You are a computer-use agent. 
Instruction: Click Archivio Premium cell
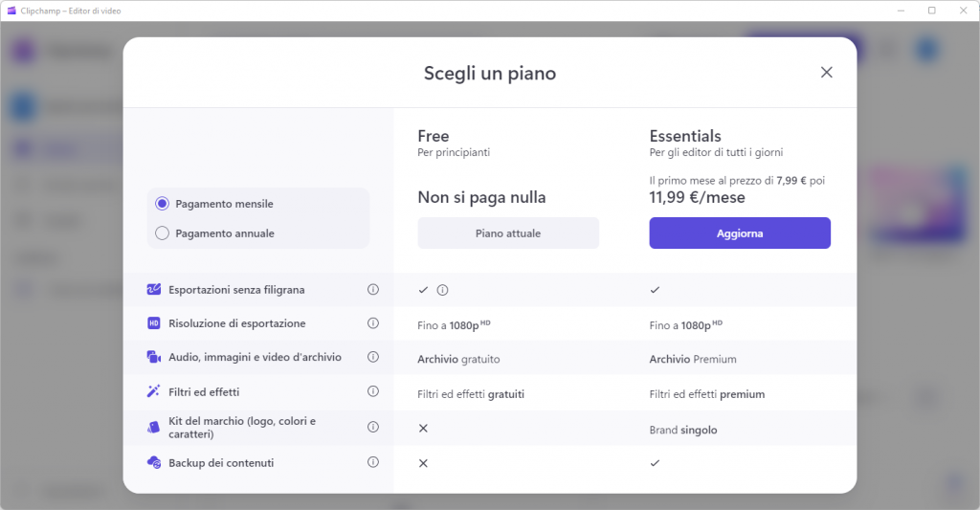point(693,360)
